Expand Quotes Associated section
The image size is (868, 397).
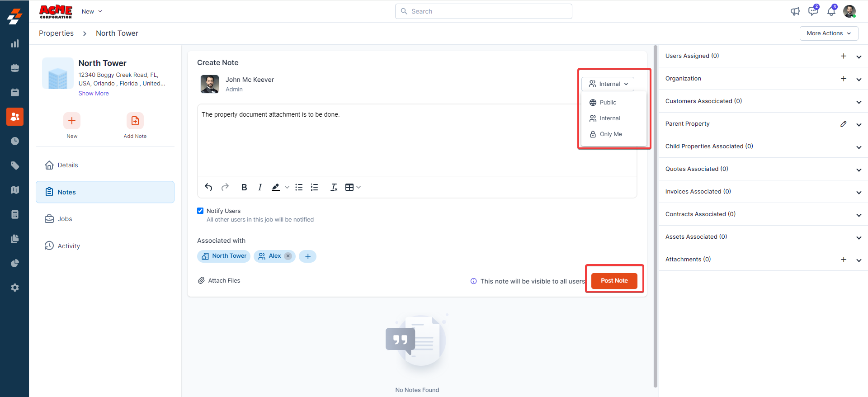859,170
